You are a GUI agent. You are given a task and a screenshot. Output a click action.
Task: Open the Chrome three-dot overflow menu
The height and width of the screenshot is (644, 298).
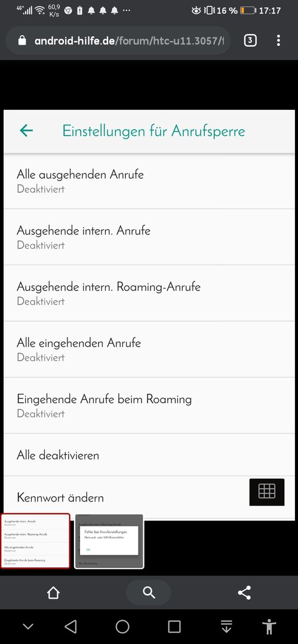pos(279,41)
